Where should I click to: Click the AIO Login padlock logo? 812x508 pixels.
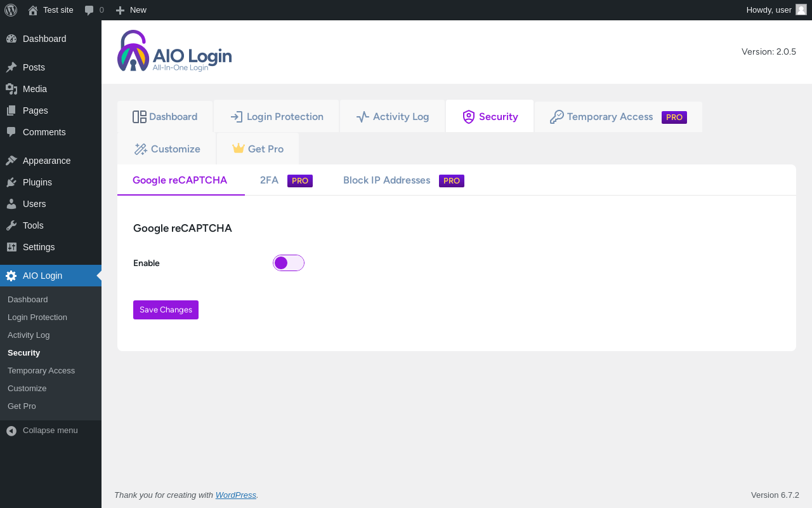pyautogui.click(x=133, y=51)
